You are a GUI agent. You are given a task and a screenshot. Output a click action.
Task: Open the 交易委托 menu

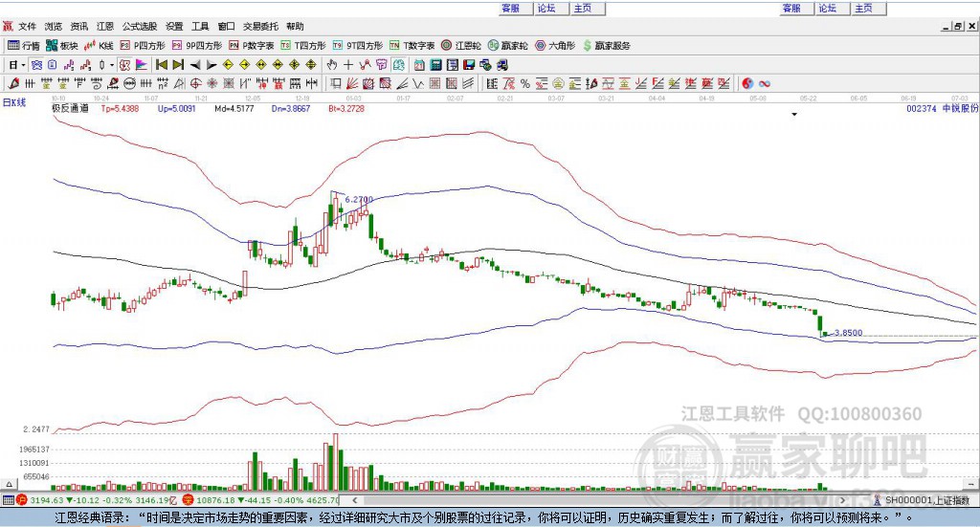coord(260,26)
